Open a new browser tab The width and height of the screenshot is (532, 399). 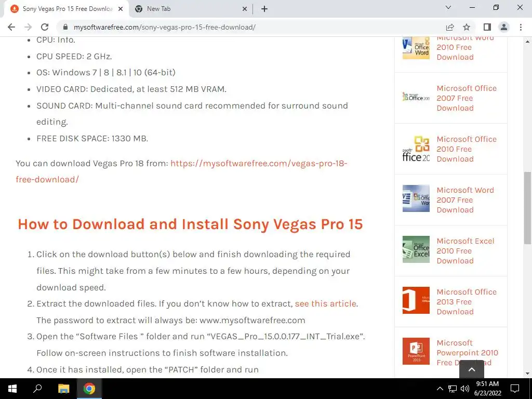point(264,9)
